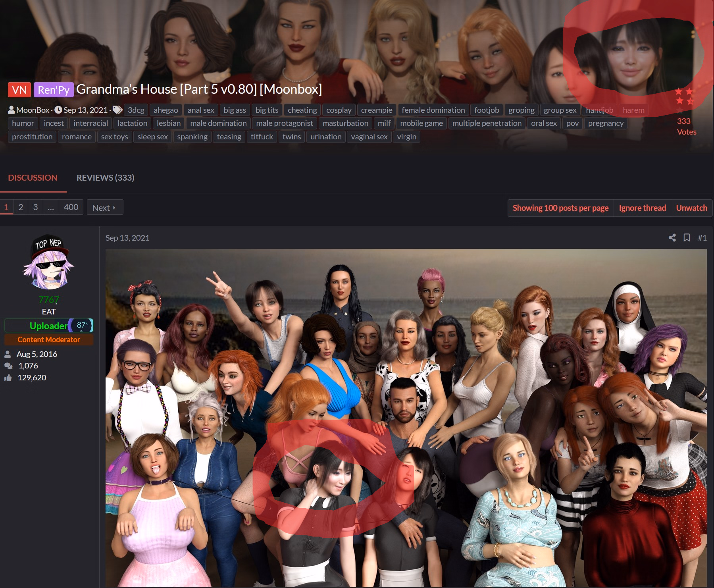Open the Sep 13, 2021 post timestamp
Image resolution: width=714 pixels, height=588 pixels.
point(127,238)
